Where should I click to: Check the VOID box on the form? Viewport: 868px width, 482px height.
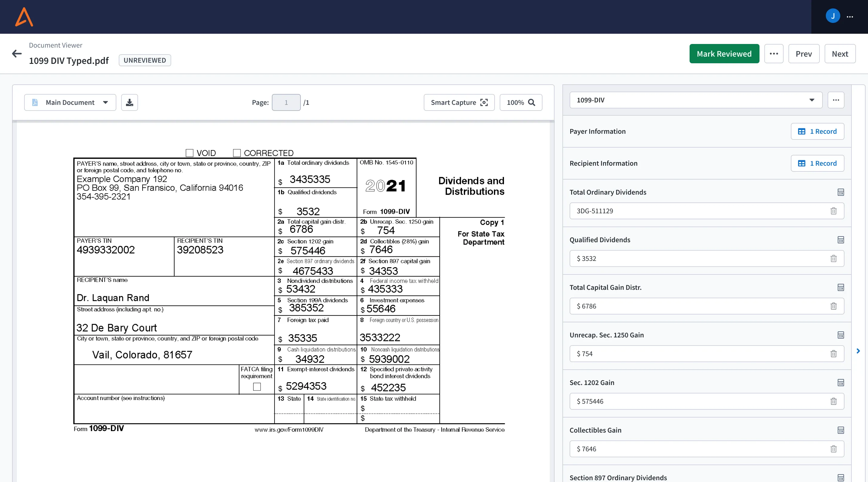click(x=189, y=153)
